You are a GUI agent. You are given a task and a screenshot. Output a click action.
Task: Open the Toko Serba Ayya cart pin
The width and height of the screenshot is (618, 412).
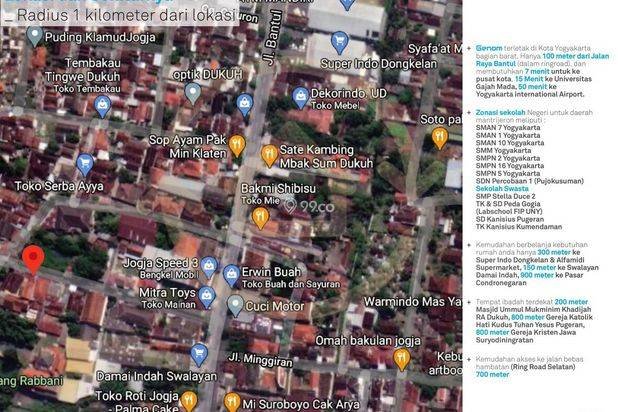[x=85, y=165]
